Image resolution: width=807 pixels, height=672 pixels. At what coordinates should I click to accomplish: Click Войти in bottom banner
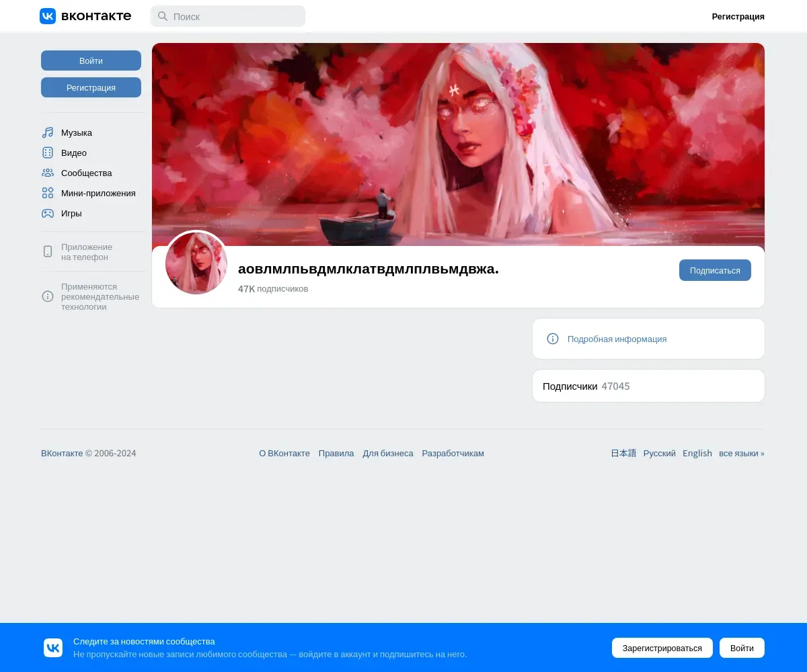pyautogui.click(x=742, y=648)
